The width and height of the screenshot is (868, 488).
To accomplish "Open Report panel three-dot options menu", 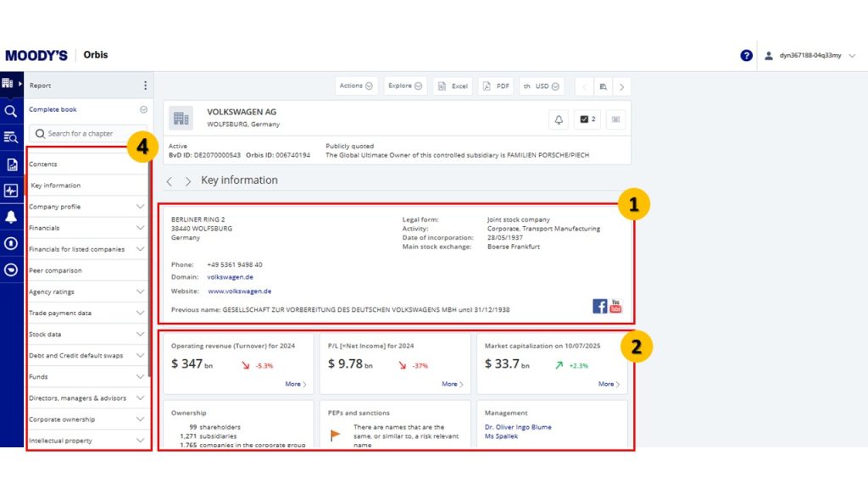I will [x=145, y=86].
